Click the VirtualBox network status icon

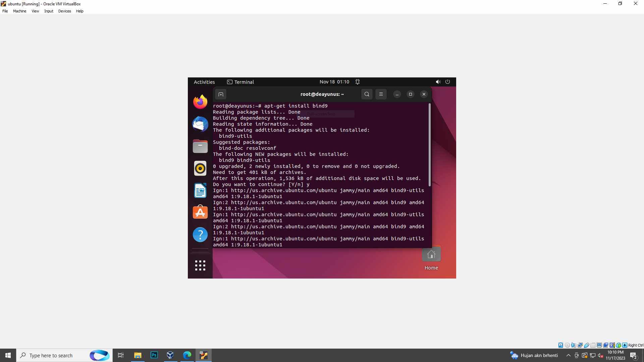pos(580,345)
